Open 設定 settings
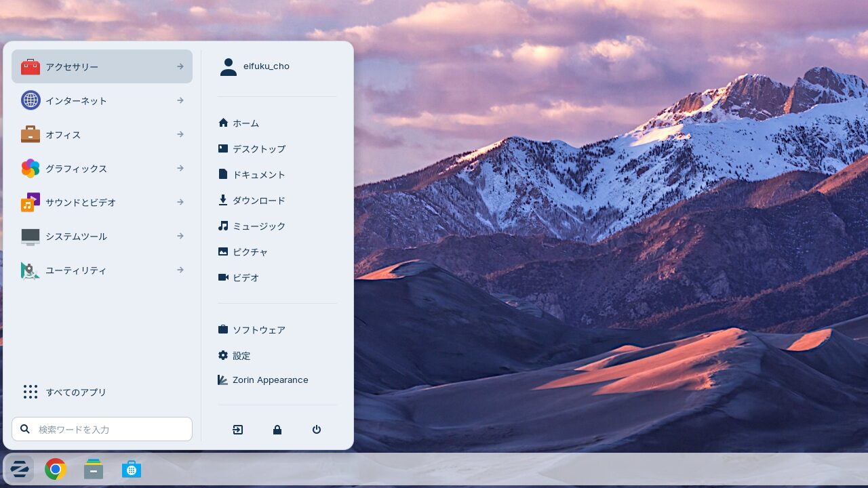 pyautogui.click(x=241, y=356)
